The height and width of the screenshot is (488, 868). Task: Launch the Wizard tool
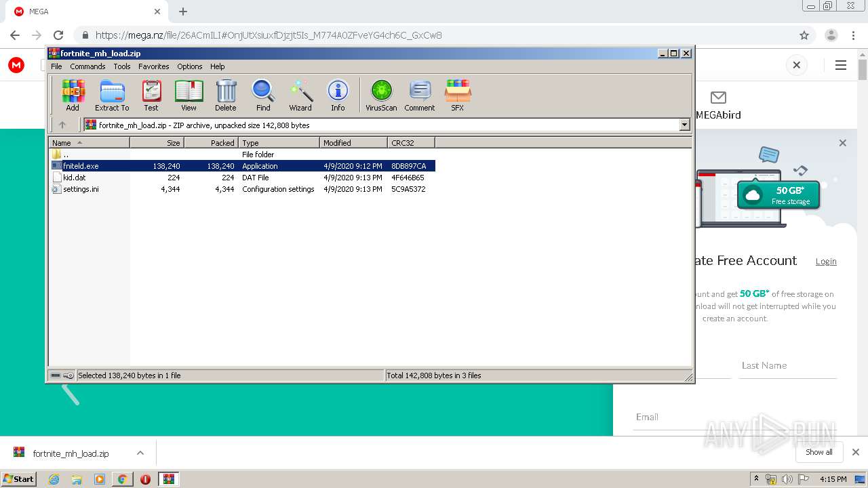(x=300, y=95)
